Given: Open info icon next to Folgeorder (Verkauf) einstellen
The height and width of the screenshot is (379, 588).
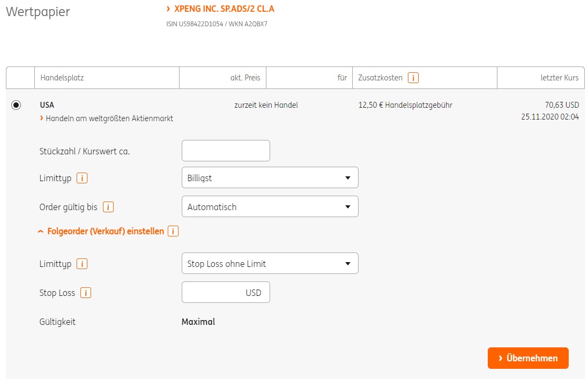Looking at the screenshot, I should tap(173, 231).
